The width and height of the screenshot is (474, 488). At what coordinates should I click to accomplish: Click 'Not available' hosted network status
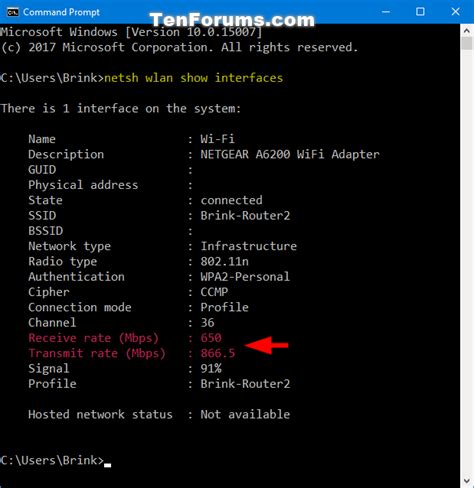(x=245, y=414)
